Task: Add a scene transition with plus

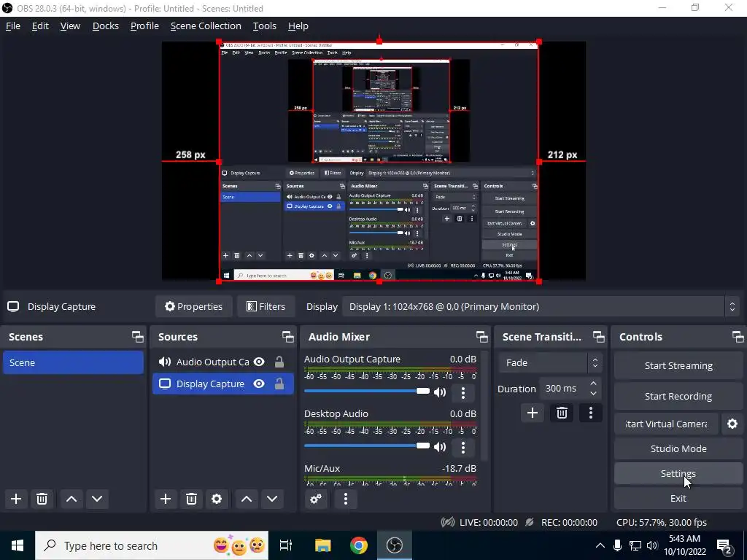Action: coord(532,413)
